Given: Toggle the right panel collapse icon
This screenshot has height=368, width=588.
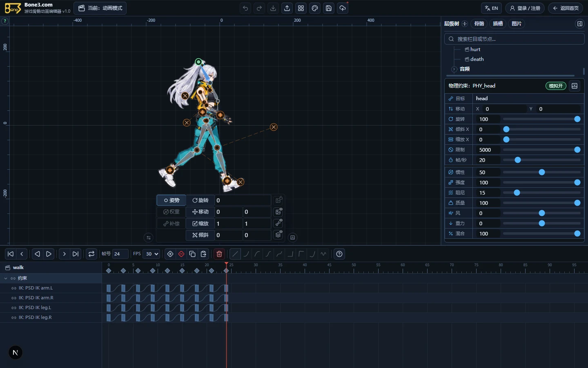Looking at the screenshot, I should (579, 24).
